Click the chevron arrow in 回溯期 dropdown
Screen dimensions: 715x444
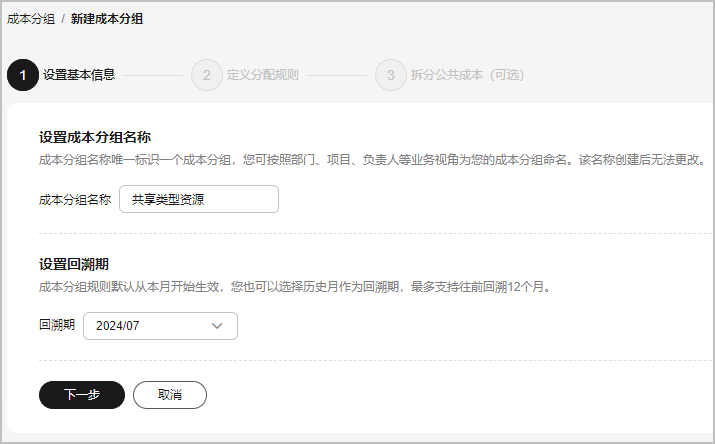pyautogui.click(x=217, y=326)
